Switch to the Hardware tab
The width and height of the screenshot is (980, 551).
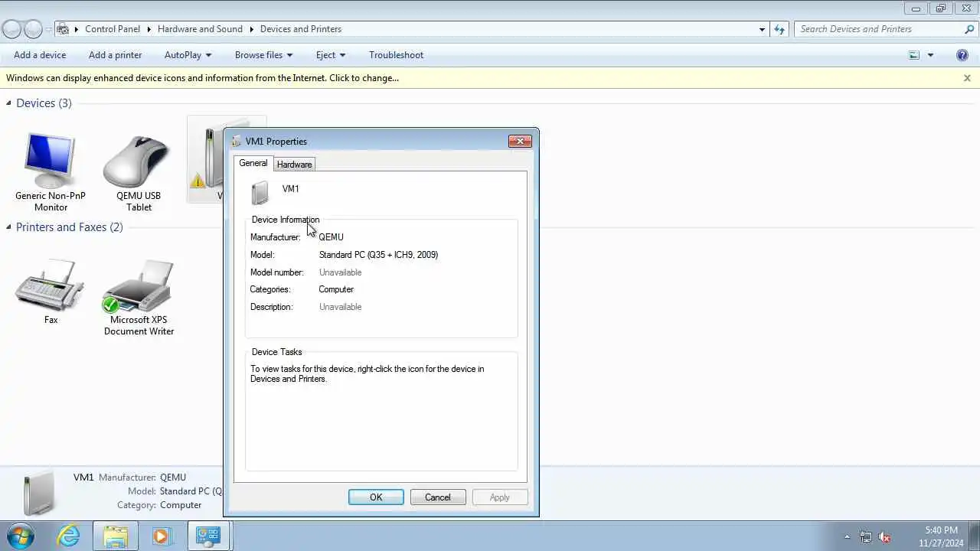pyautogui.click(x=294, y=165)
